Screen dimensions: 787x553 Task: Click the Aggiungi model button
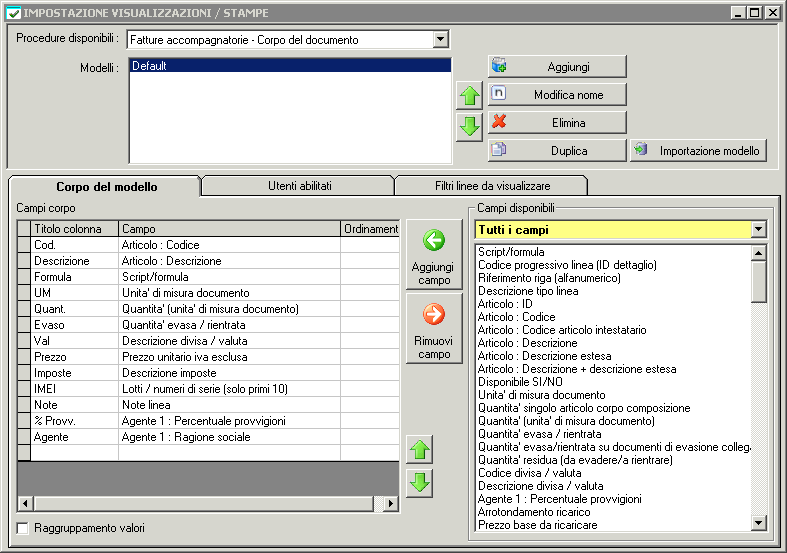click(557, 66)
